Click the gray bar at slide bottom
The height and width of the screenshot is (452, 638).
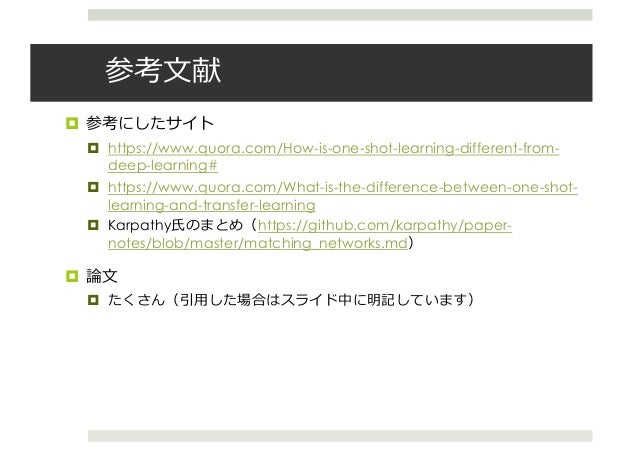pyautogui.click(x=340, y=436)
